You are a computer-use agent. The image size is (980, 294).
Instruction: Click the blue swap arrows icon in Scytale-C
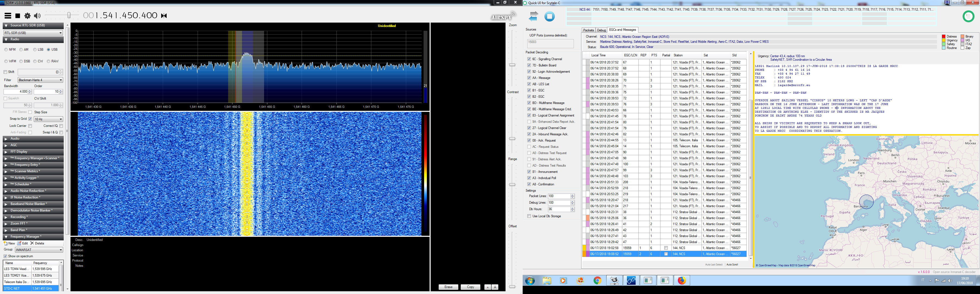534,16
